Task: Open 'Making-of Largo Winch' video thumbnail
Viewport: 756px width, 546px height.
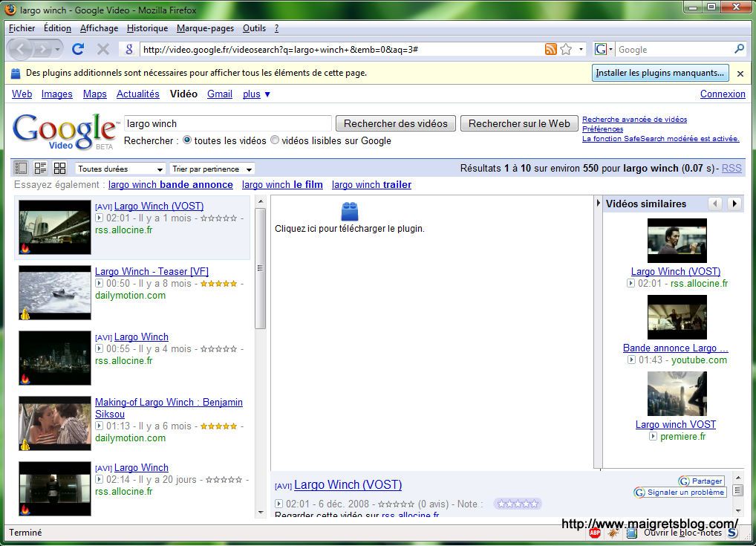Action: pos(55,423)
